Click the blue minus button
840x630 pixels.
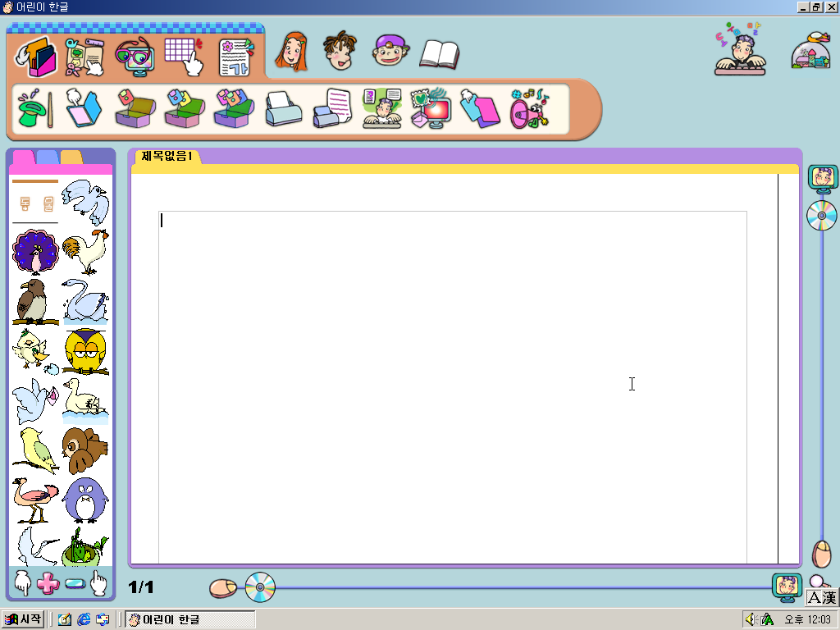tap(75, 583)
